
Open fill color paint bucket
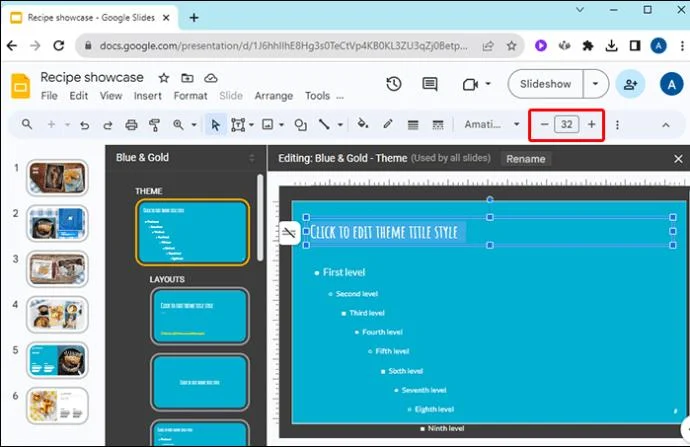pyautogui.click(x=363, y=124)
